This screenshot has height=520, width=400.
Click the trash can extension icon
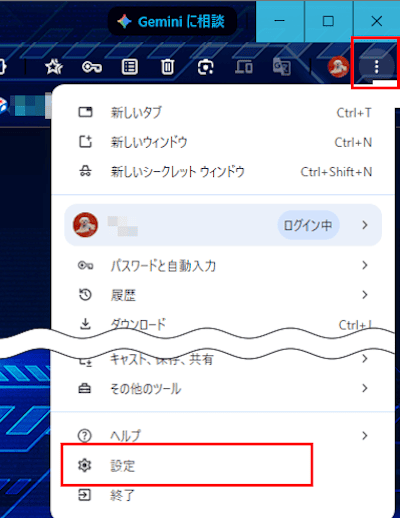(x=167, y=67)
